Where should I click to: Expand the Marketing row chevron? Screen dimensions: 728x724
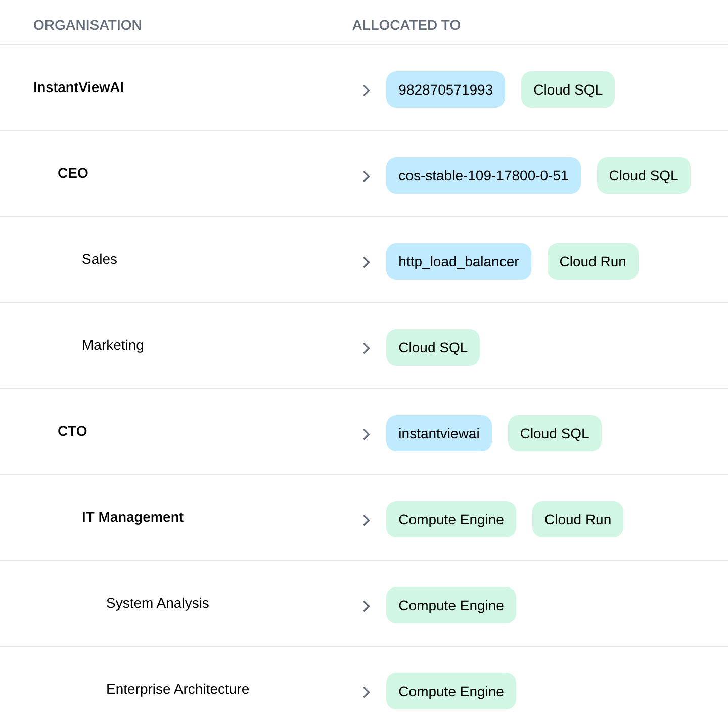[x=367, y=348]
